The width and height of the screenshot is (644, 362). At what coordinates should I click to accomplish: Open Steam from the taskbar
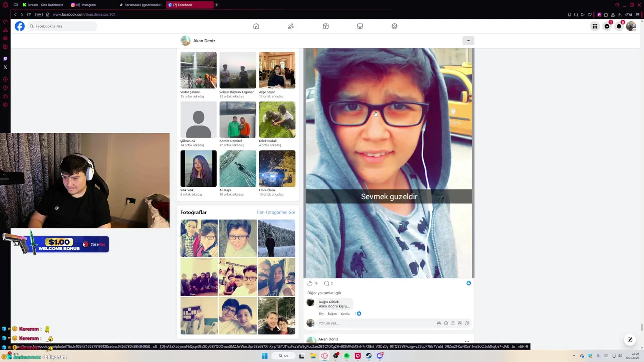pyautogui.click(x=369, y=356)
